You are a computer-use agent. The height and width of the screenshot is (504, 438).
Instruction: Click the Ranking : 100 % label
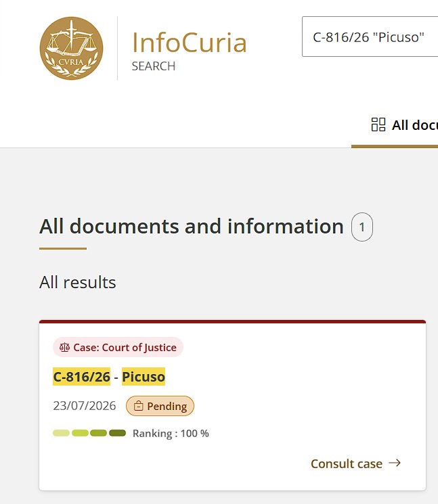171,433
